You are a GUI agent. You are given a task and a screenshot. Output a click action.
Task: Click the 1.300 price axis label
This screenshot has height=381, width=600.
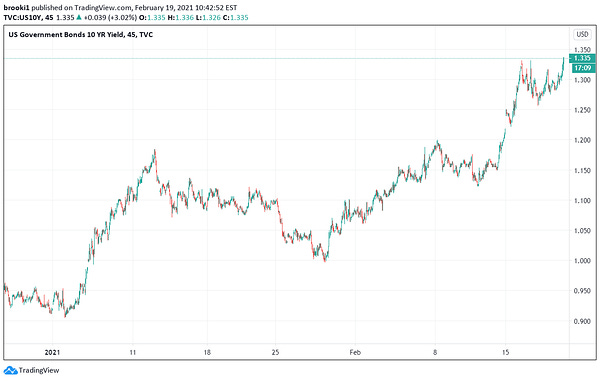pyautogui.click(x=582, y=80)
